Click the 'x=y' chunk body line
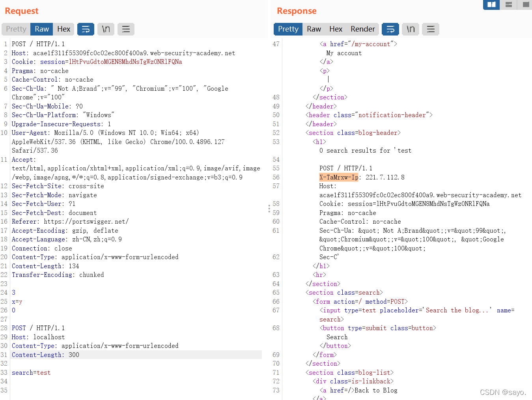 17,301
